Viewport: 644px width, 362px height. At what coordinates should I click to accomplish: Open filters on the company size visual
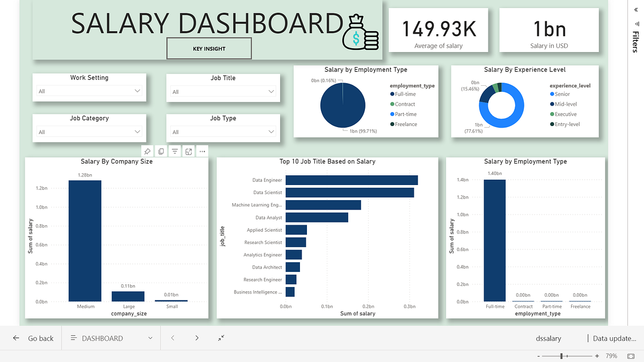(x=175, y=151)
